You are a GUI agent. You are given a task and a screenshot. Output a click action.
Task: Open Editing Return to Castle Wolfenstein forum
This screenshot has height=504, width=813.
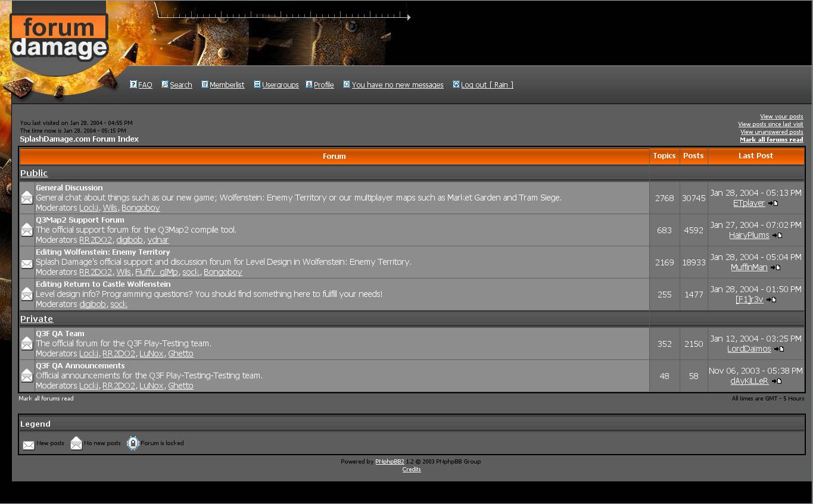(103, 284)
